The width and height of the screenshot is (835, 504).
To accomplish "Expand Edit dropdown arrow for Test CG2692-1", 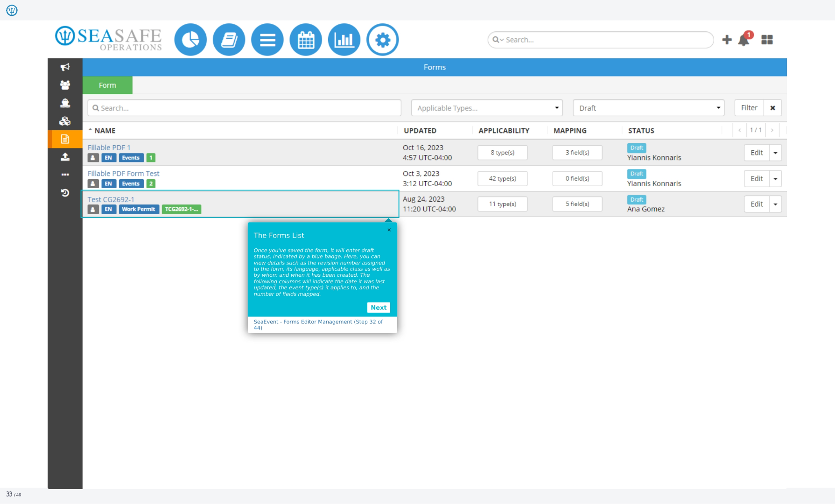I will (775, 204).
